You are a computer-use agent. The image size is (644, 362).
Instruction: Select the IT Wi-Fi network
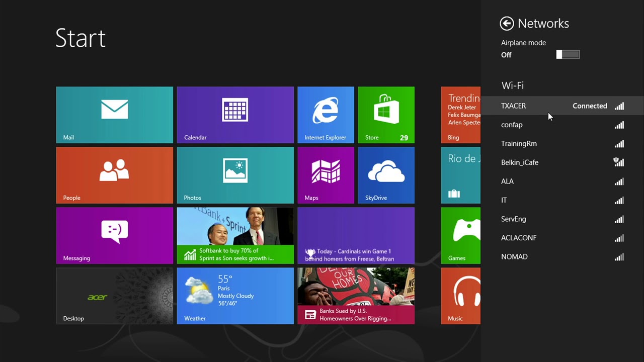click(562, 200)
